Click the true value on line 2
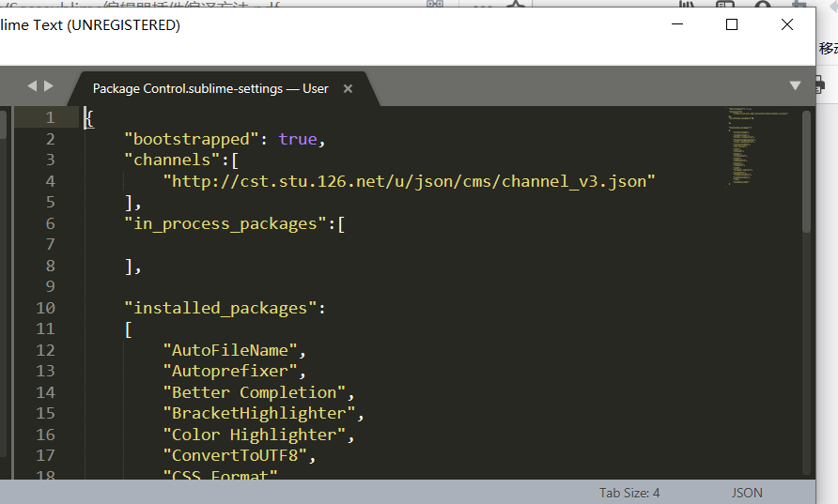This screenshot has width=838, height=504. [298, 139]
